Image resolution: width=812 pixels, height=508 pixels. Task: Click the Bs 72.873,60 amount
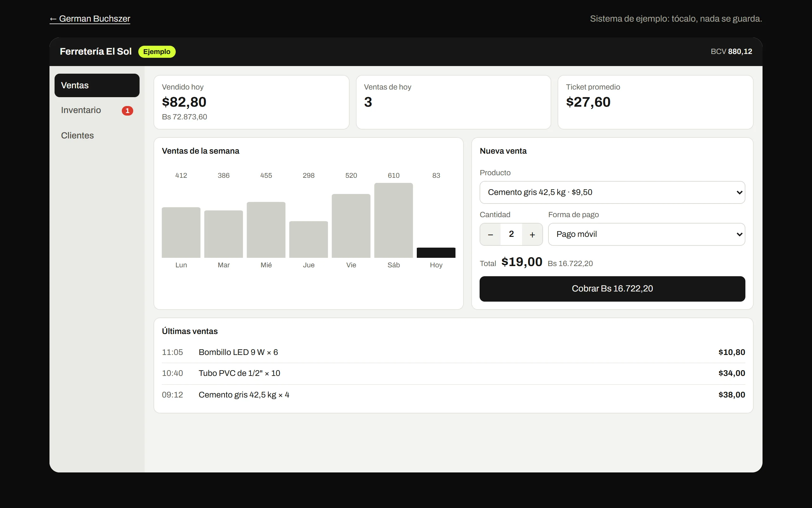point(184,117)
